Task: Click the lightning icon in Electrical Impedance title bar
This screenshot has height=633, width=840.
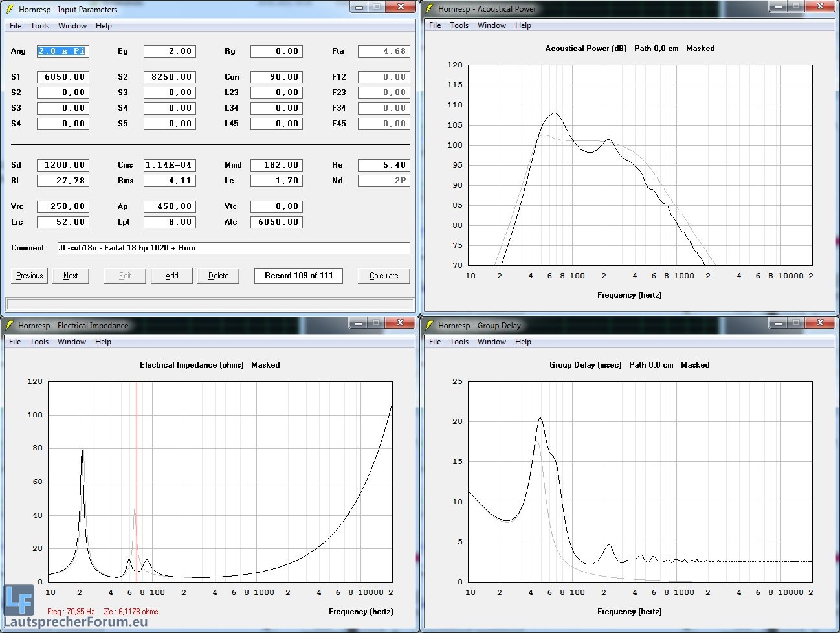Action: coord(10,325)
